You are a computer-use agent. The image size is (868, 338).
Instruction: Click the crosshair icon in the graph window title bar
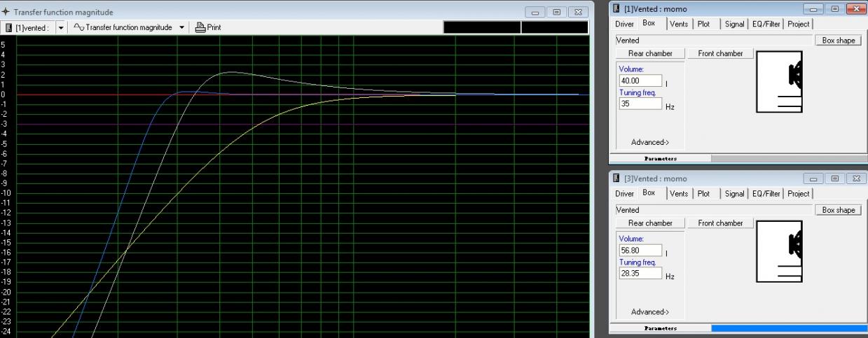click(x=6, y=12)
